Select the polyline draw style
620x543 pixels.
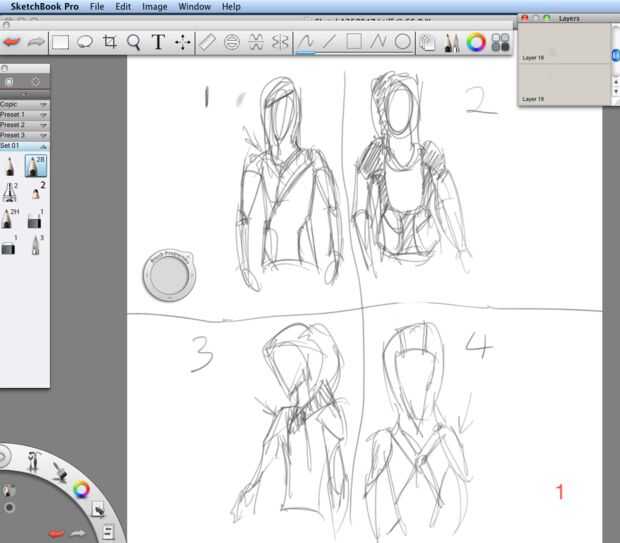pos(378,42)
